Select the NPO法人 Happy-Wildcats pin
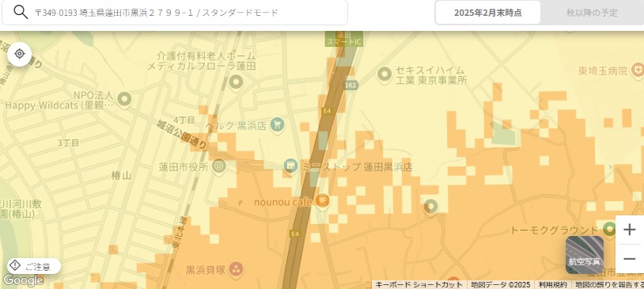The width and height of the screenshot is (644, 289). [124, 99]
